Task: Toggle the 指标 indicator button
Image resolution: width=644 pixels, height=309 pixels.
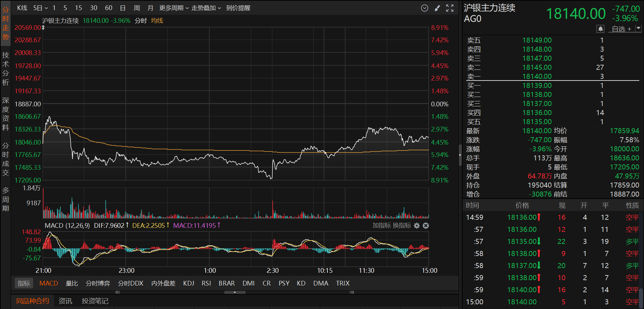Action: pos(24,283)
